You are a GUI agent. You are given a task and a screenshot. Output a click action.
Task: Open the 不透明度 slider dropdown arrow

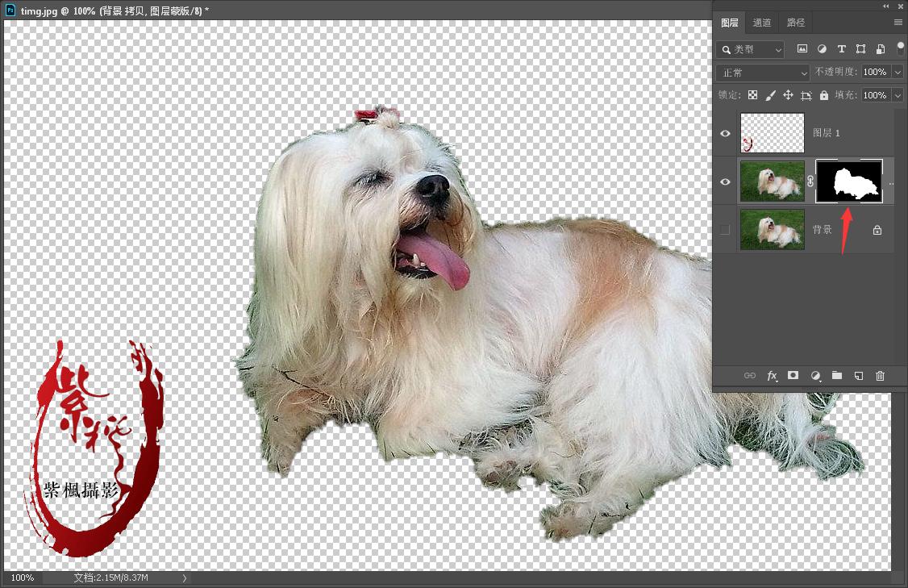[x=898, y=72]
